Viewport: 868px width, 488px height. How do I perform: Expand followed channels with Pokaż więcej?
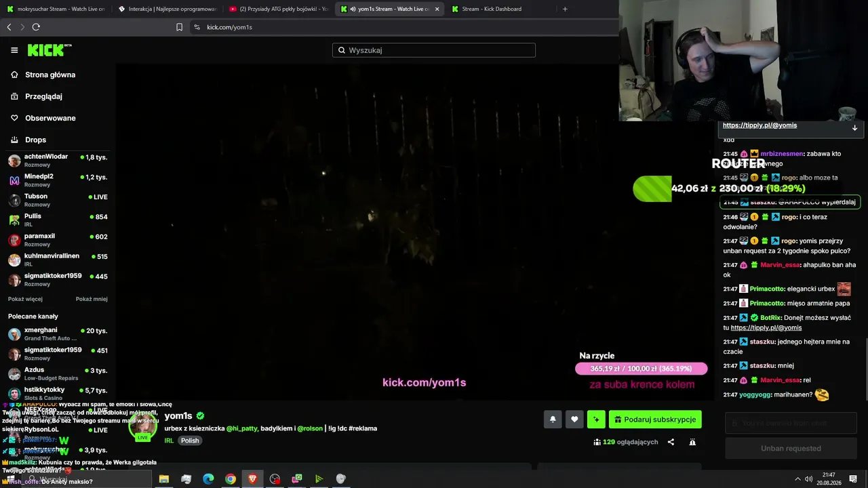[25, 299]
